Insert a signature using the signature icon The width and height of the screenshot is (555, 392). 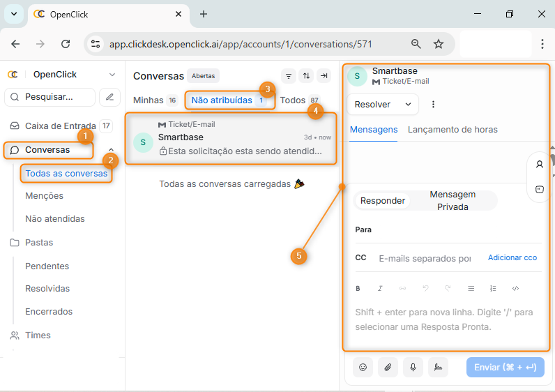coord(438,368)
